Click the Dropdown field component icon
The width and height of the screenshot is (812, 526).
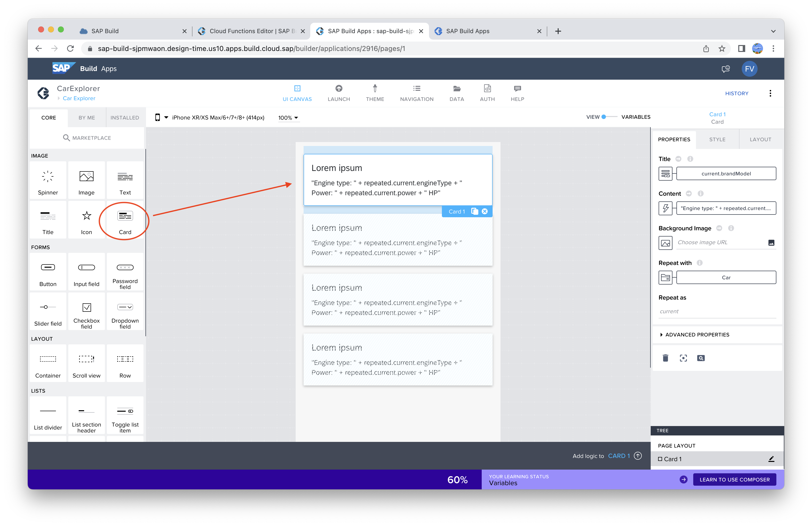(x=125, y=307)
